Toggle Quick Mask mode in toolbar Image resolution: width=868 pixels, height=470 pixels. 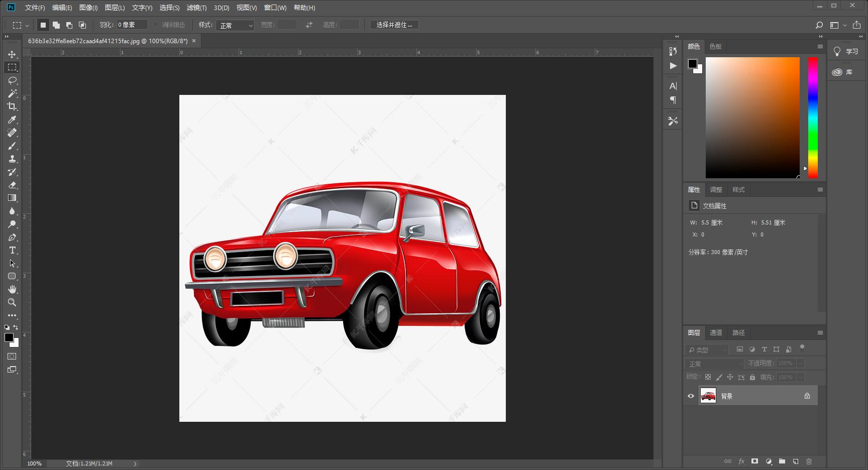[12, 357]
